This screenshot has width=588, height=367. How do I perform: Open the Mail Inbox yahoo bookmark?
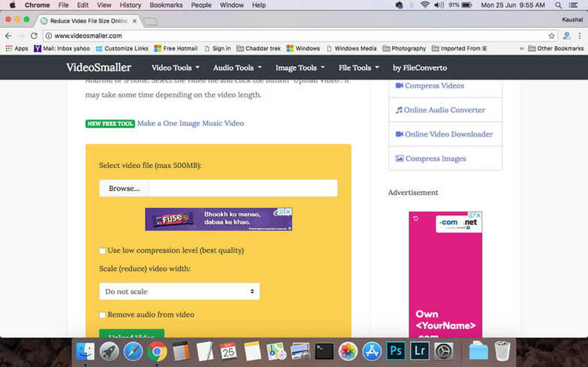coord(62,48)
